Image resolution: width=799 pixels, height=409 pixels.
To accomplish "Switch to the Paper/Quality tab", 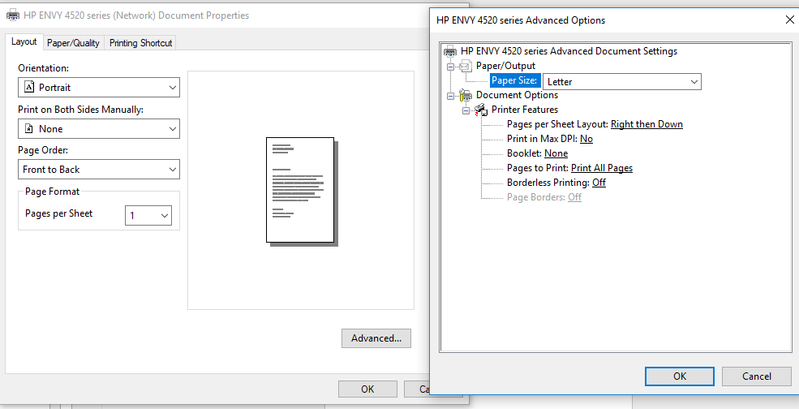I will tap(73, 43).
